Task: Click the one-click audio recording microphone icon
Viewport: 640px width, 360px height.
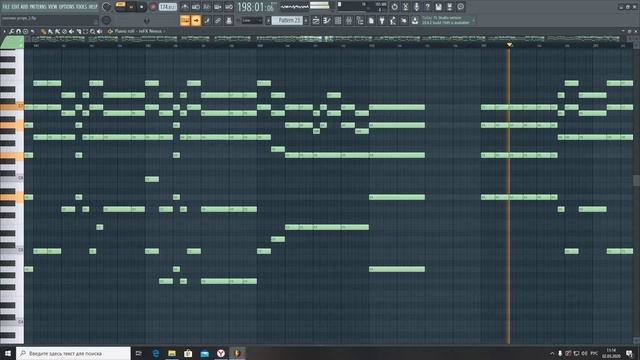Action: (x=416, y=7)
